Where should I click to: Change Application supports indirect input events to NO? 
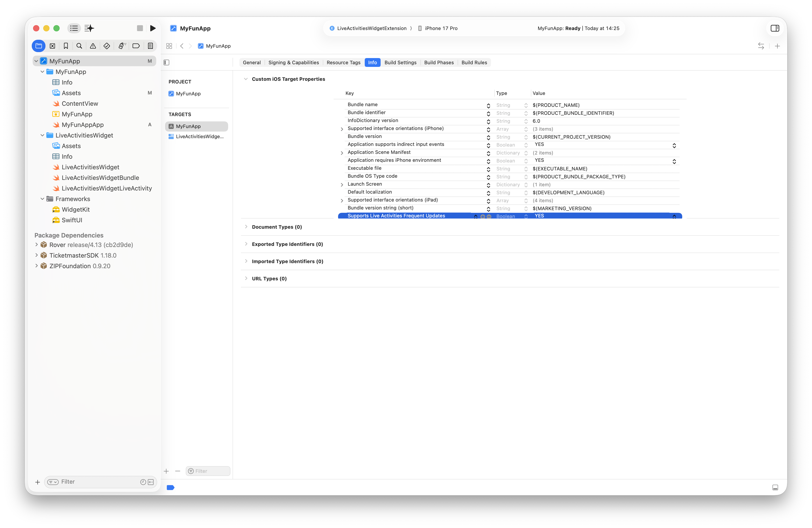[x=674, y=145]
